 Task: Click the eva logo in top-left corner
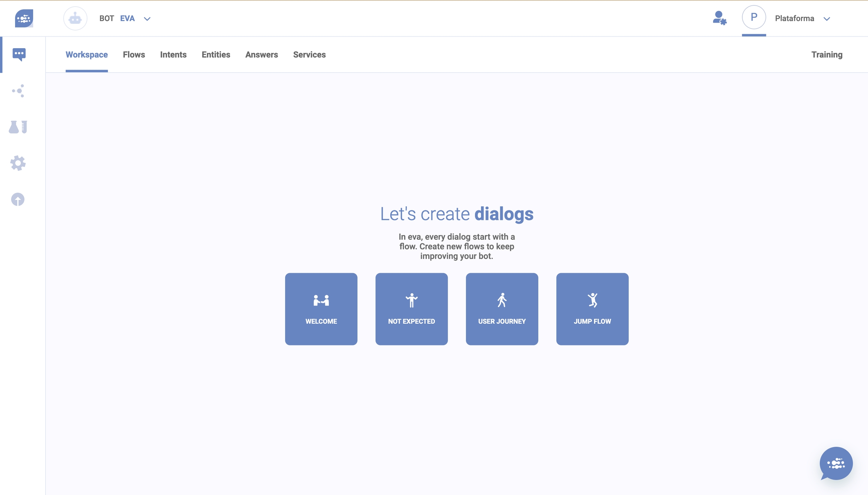tap(24, 18)
